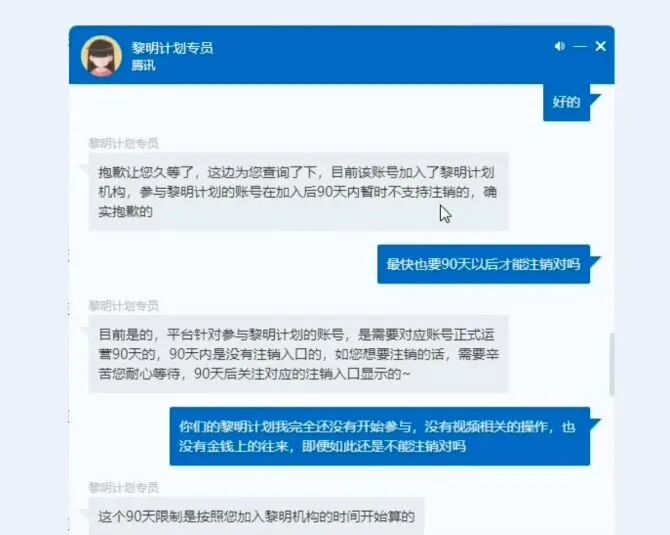Screen dimensions: 670x535
Task: Select the agent reply starting 目前是的
Action: tap(298, 354)
